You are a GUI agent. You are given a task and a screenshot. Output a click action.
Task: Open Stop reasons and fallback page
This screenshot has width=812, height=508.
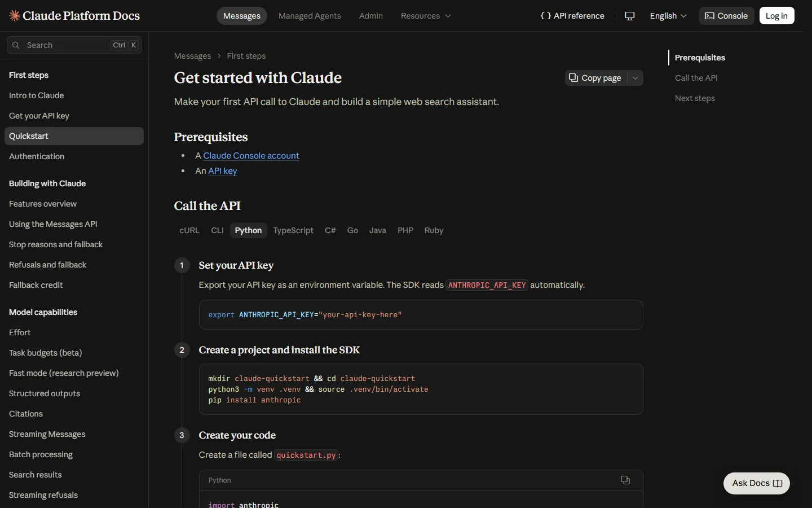pos(74,244)
